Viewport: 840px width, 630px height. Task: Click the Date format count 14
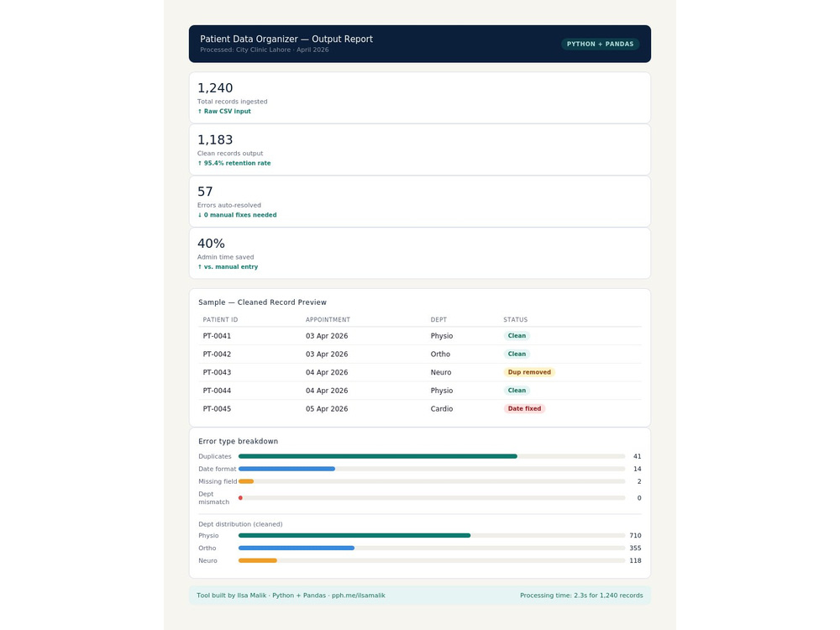637,469
